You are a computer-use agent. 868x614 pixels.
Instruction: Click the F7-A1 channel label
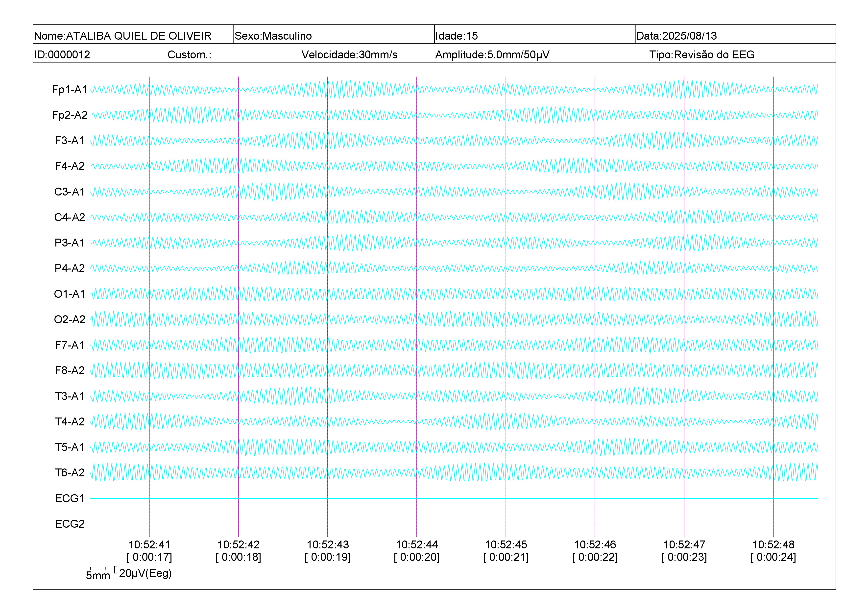pos(70,345)
